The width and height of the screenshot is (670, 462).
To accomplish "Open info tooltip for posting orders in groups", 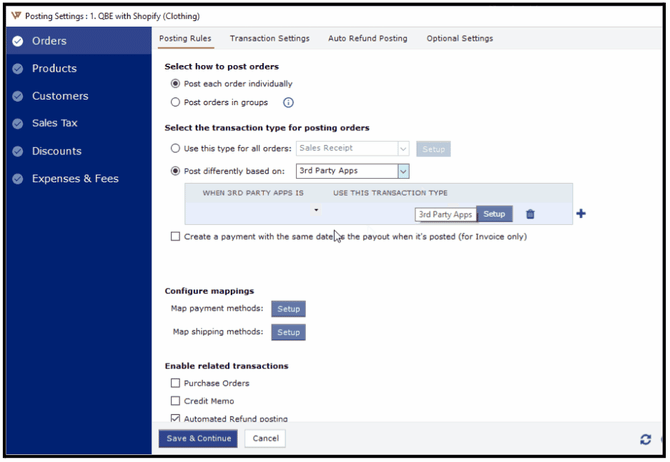I will point(288,103).
